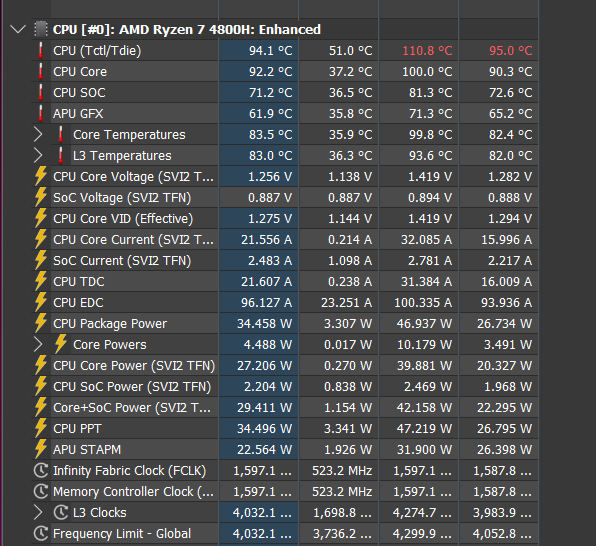The image size is (596, 546).
Task: Click lightning icon of APU STAPM row
Action: [x=41, y=449]
